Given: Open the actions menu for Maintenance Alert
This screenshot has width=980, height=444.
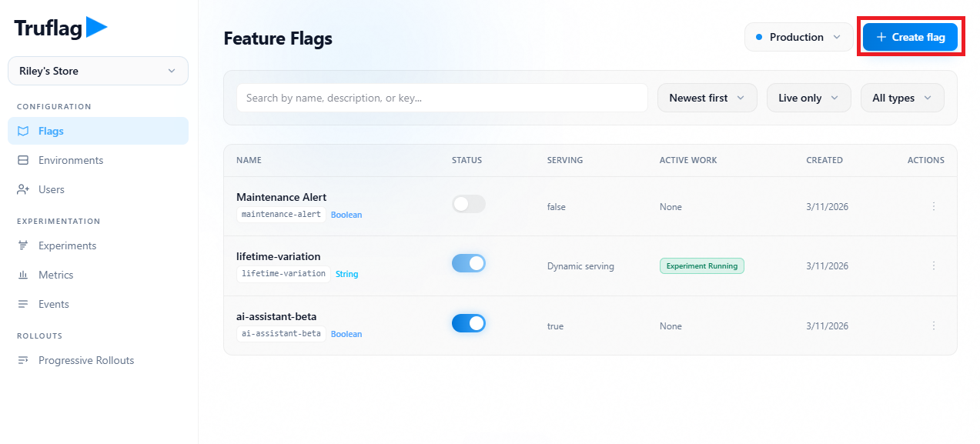Looking at the screenshot, I should tap(933, 206).
